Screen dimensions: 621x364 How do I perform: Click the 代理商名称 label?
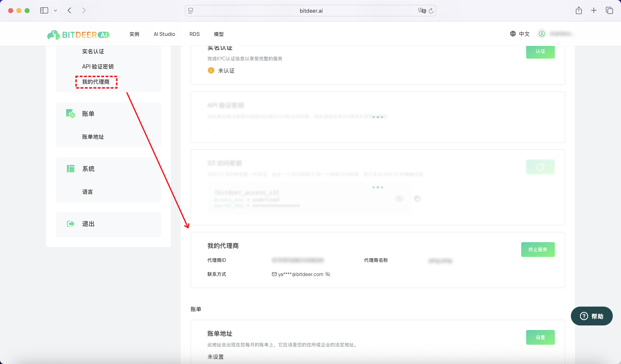[x=376, y=260]
